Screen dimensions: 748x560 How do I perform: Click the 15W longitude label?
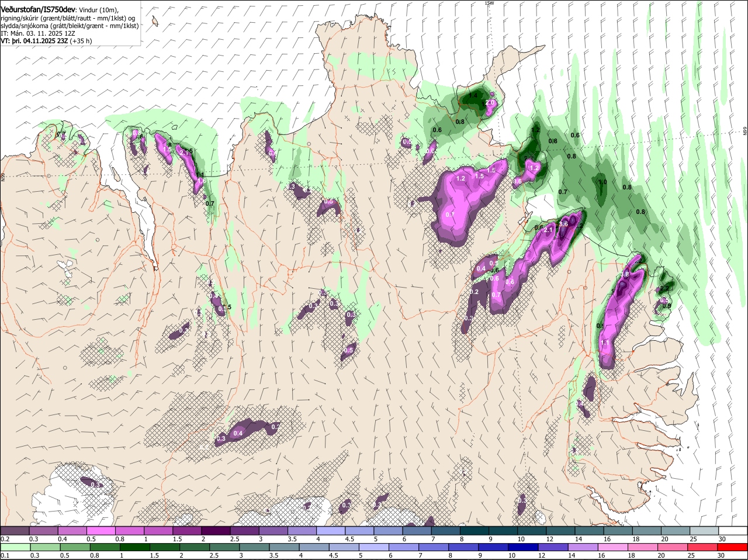[489, 3]
